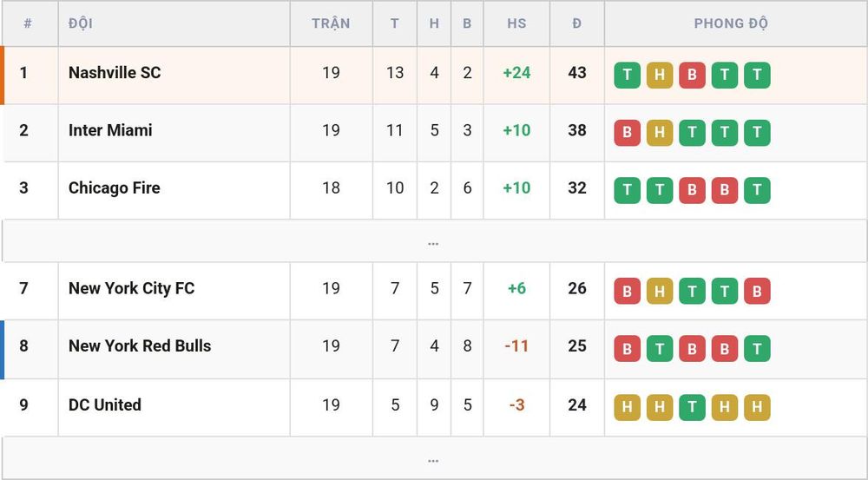The image size is (868, 480).
Task: Click the Đ points column header
Action: pos(577,23)
